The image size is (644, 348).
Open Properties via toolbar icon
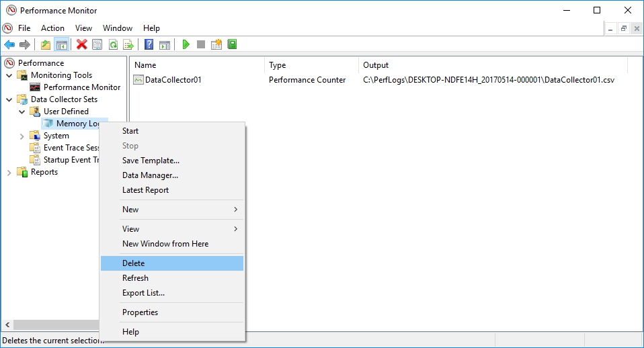coord(97,44)
